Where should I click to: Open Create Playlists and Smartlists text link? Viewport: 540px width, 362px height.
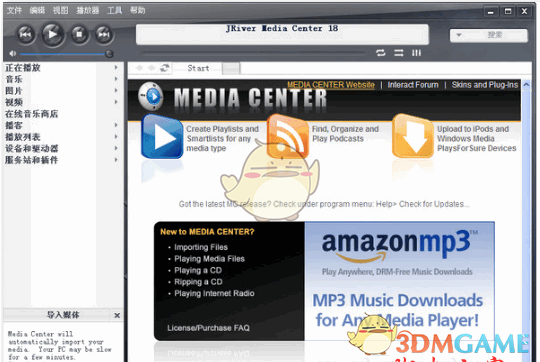222,138
